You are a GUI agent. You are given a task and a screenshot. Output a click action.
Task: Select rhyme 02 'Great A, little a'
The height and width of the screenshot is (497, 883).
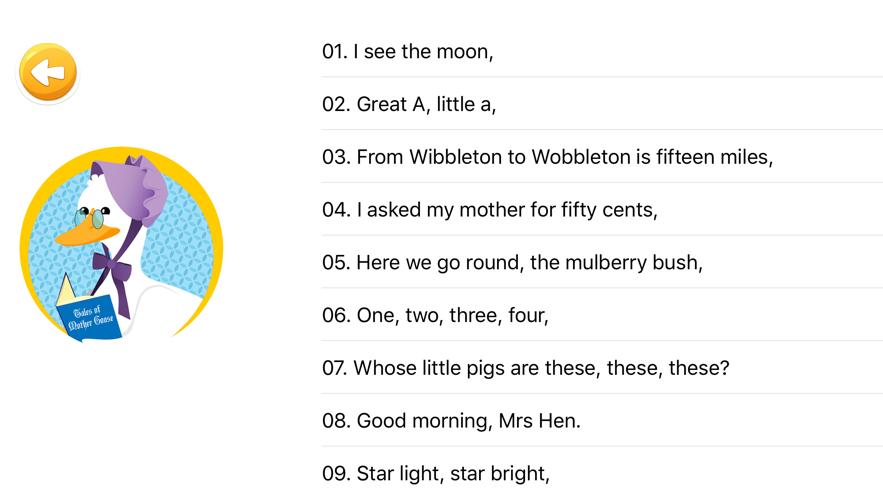pyautogui.click(x=409, y=104)
